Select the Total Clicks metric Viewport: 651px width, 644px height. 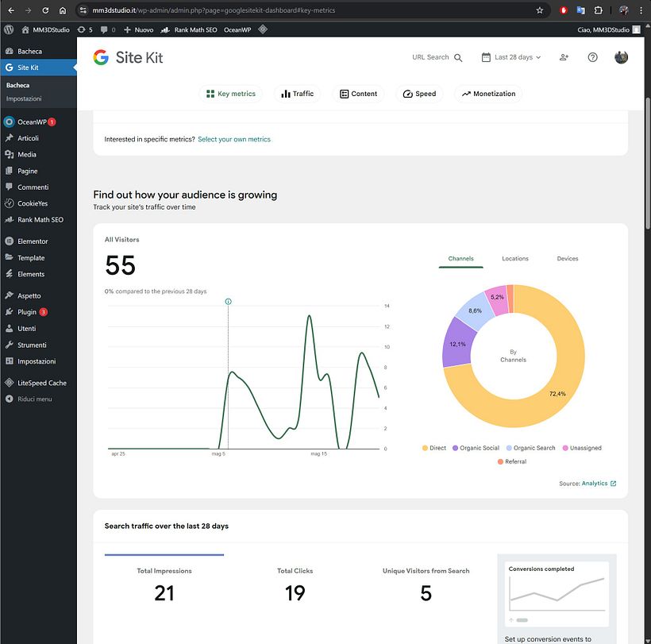coord(295,585)
